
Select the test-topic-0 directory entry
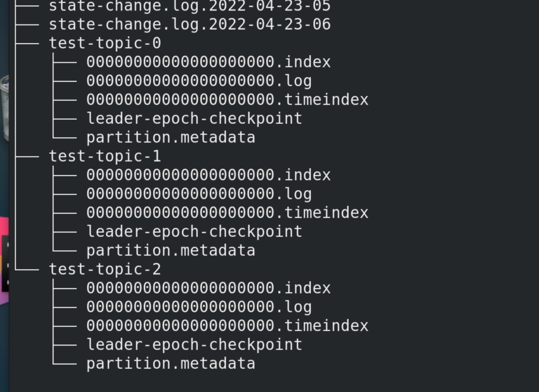pyautogui.click(x=105, y=43)
